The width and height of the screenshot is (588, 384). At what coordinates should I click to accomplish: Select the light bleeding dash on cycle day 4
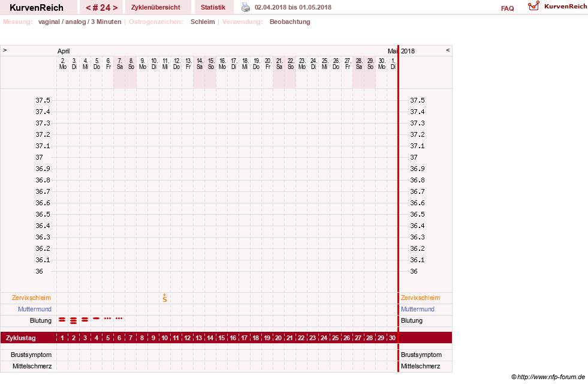click(97, 319)
